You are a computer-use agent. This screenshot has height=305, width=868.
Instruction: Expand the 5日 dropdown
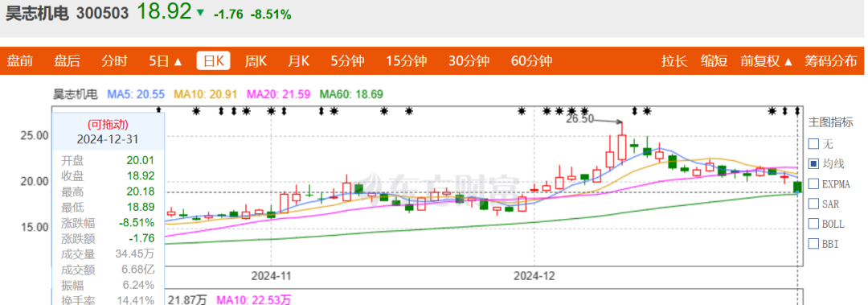(x=166, y=61)
